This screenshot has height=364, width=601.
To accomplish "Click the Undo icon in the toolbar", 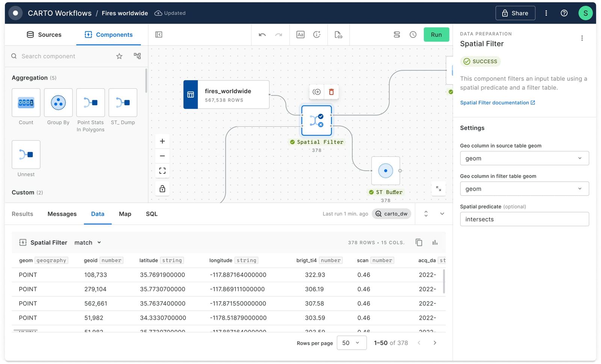I will (262, 35).
